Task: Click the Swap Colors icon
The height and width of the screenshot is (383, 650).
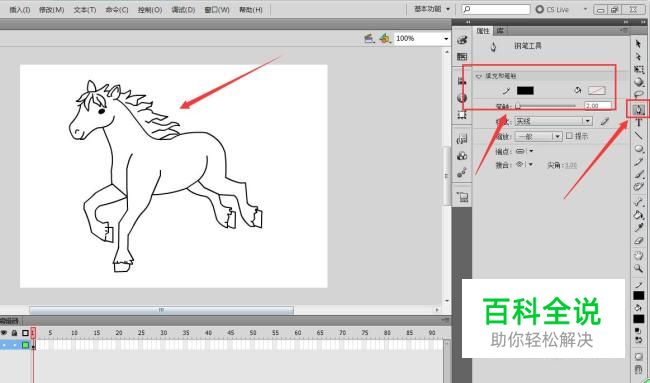Action: point(639,339)
